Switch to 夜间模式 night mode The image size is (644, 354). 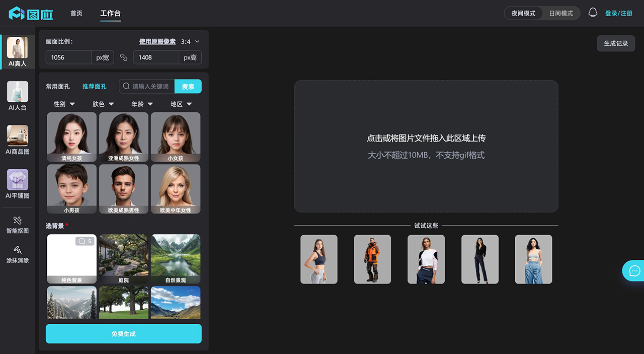(x=523, y=13)
